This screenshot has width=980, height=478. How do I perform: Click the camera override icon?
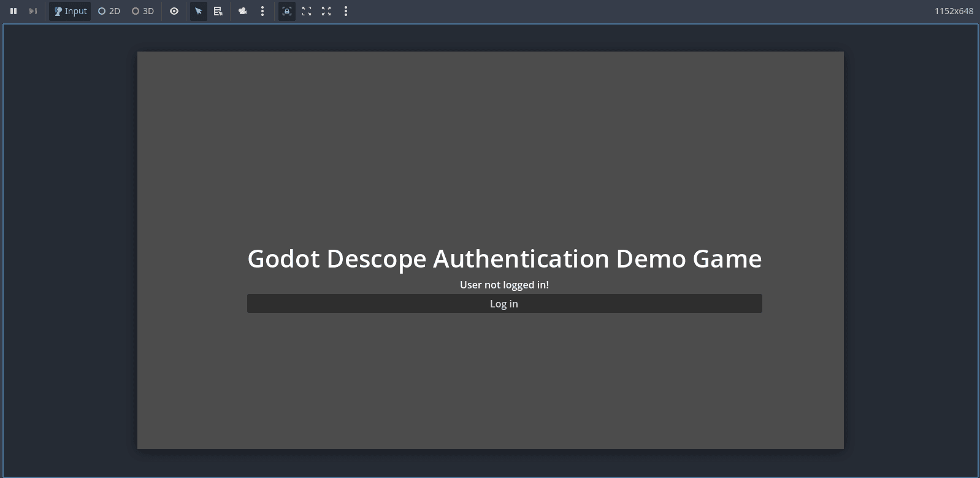[x=243, y=11]
